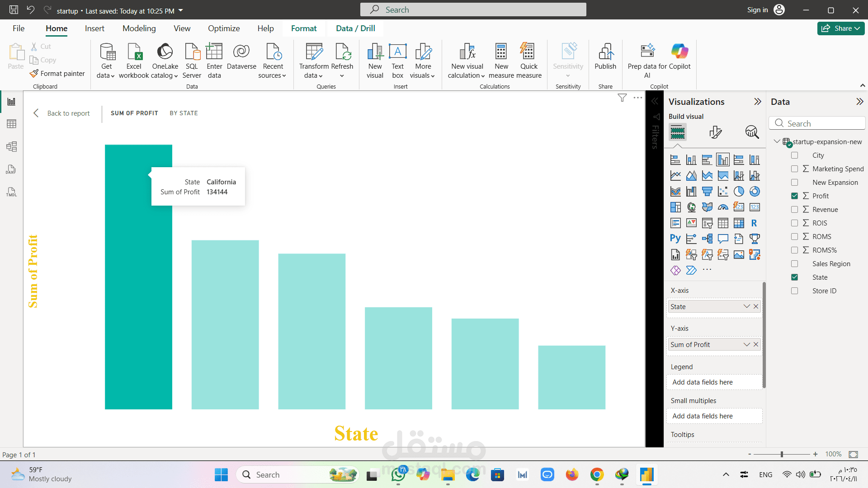Uncheck the Profit field checkbox
This screenshot has height=488, width=868.
pyautogui.click(x=794, y=196)
